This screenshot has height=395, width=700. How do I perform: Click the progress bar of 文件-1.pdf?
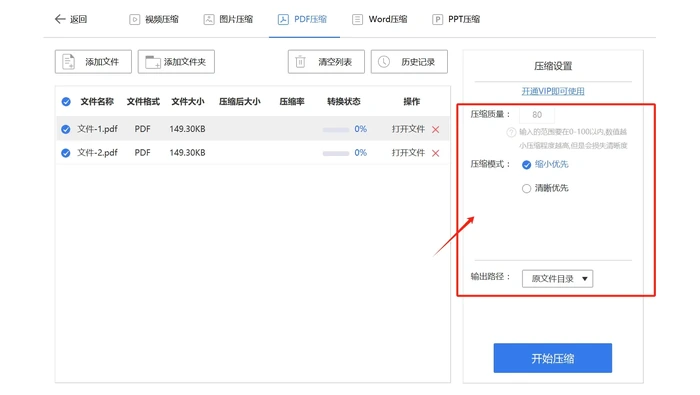click(x=336, y=130)
